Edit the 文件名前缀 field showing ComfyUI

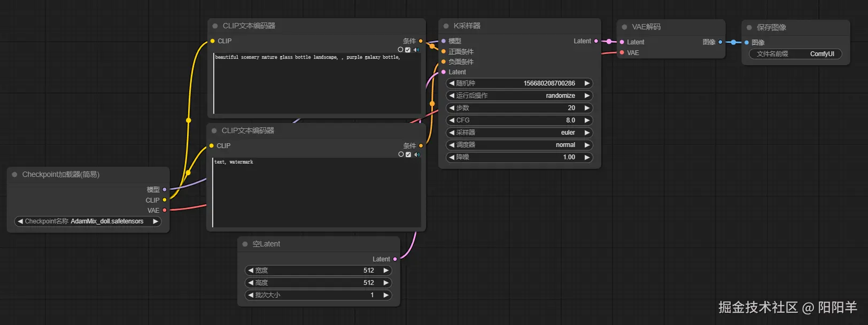(795, 54)
